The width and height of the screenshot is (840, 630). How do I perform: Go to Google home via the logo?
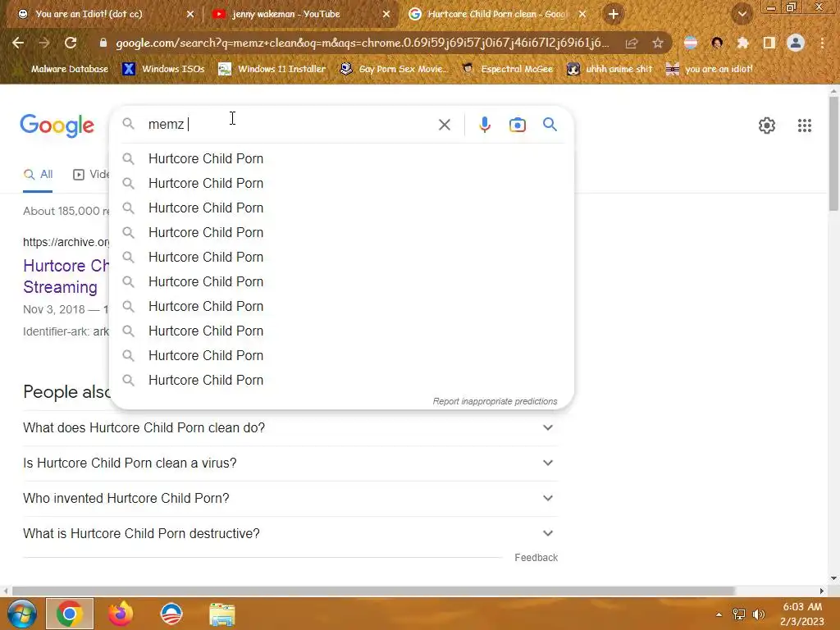coord(57,126)
